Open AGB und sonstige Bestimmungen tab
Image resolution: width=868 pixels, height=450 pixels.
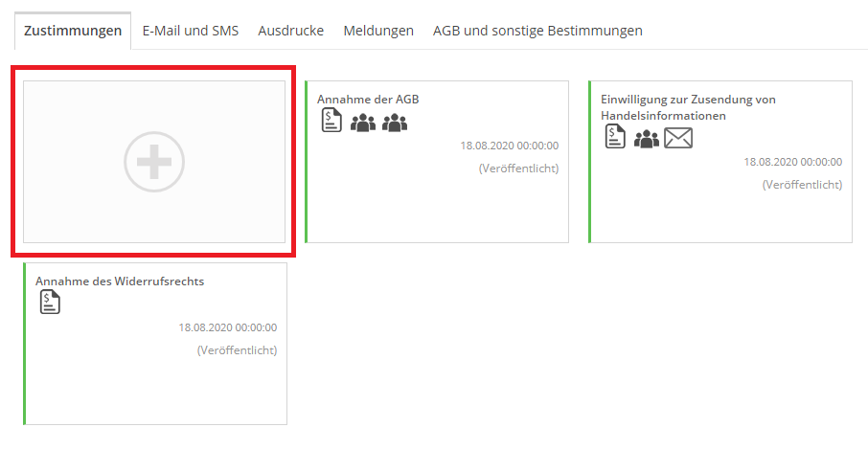tap(537, 31)
